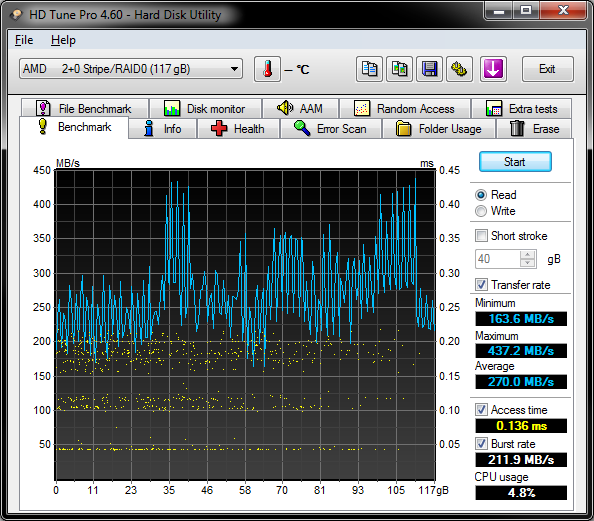
Task: Switch to Folder Usage tab
Action: pos(439,129)
